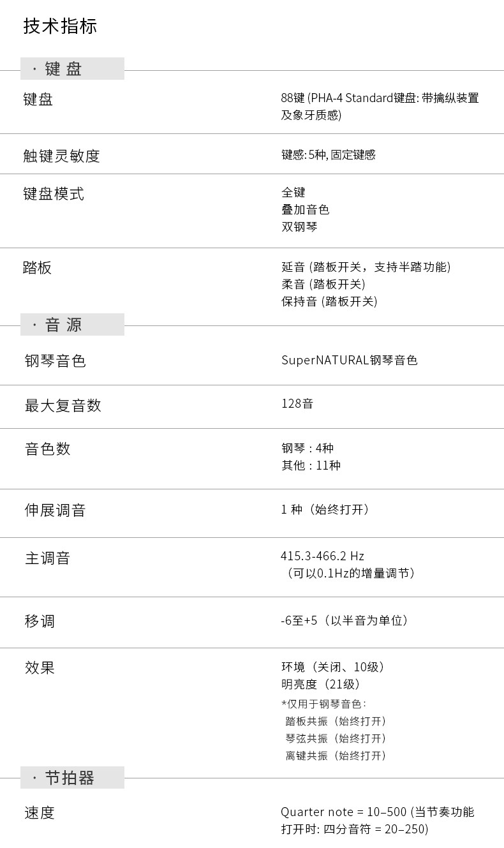504x848 pixels.
Task: Click the SuperNATURAL钢琴音色 value text
Action: click(349, 361)
